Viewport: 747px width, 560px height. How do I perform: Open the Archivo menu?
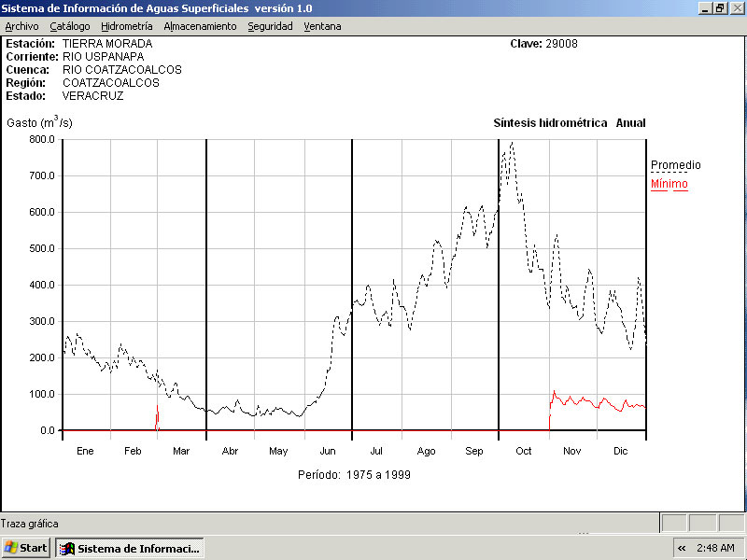coord(21,26)
